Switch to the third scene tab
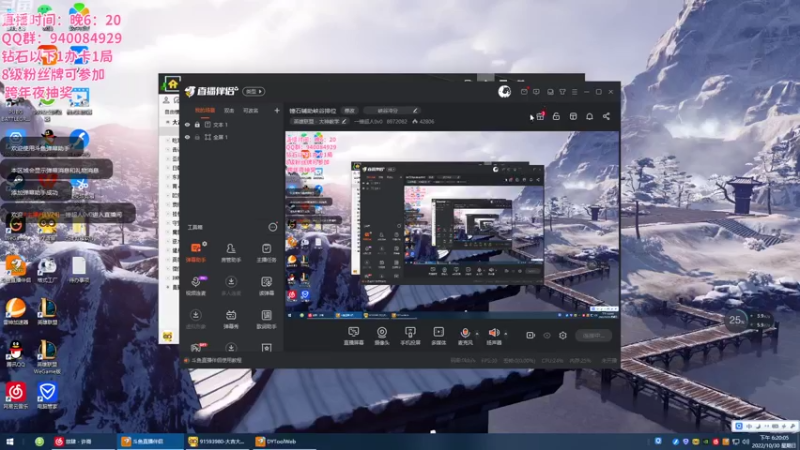 coord(251,110)
